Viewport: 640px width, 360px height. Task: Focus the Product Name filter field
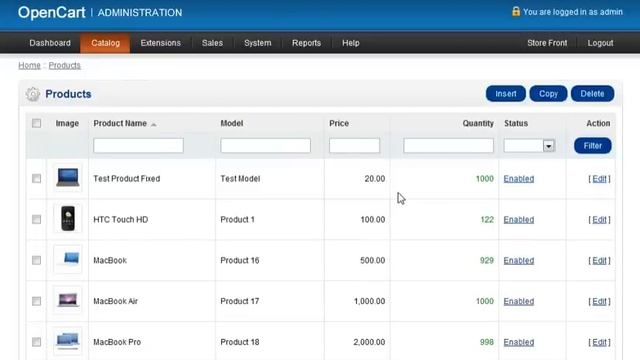pos(138,145)
